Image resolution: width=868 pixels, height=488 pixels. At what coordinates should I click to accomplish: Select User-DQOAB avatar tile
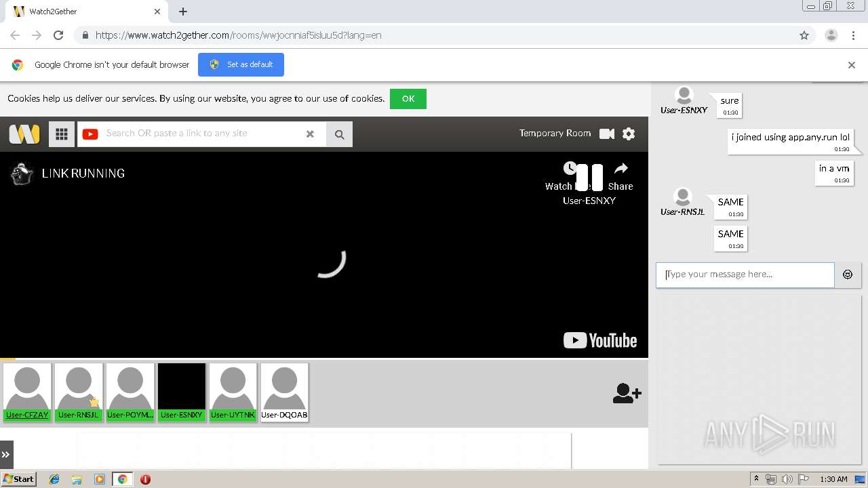284,392
